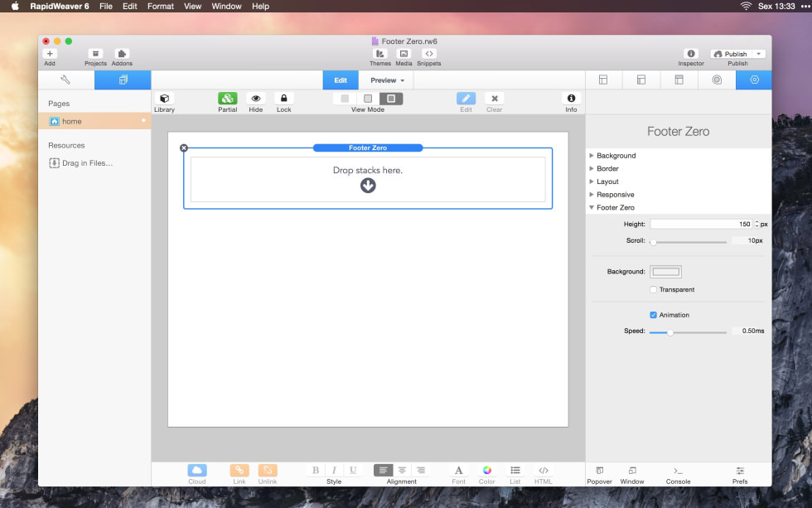Collapse the Footer Zero section
812x508 pixels.
pos(592,207)
